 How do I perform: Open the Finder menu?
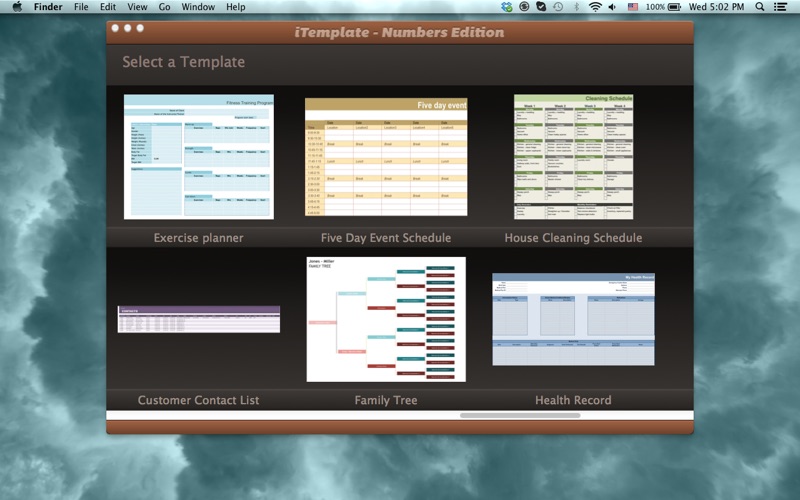click(x=48, y=7)
